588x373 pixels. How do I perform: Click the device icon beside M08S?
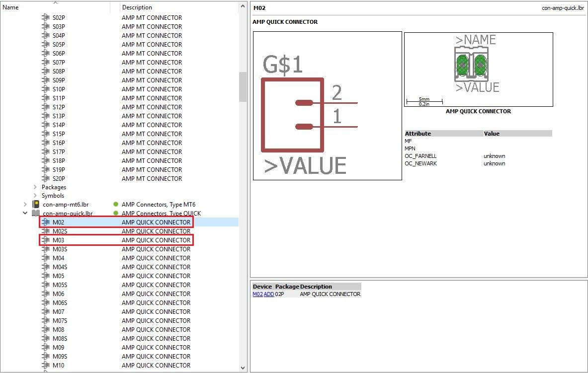pos(46,339)
